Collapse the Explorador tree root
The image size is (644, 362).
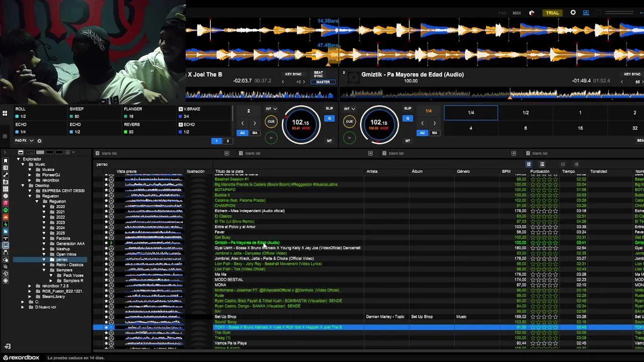pyautogui.click(x=18, y=159)
